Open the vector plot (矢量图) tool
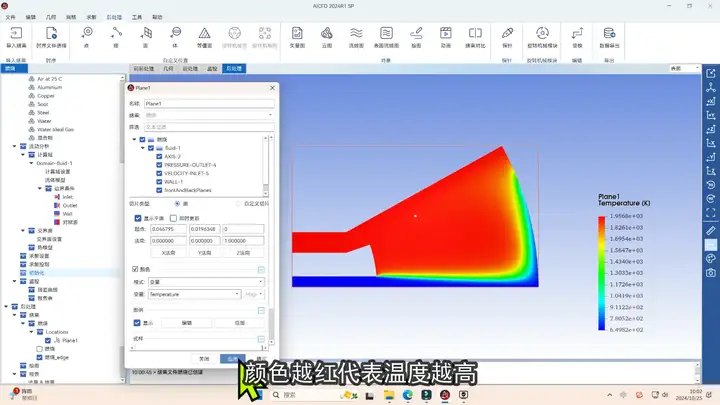Image resolution: width=720 pixels, height=405 pixels. (x=297, y=37)
